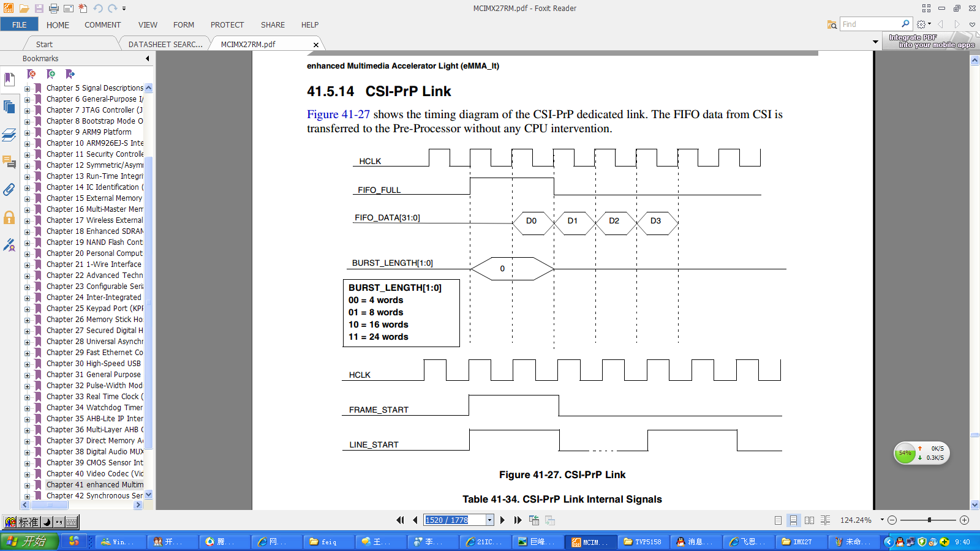This screenshot has width=980, height=551.
Task: Click the Find search input field
Action: pos(870,24)
